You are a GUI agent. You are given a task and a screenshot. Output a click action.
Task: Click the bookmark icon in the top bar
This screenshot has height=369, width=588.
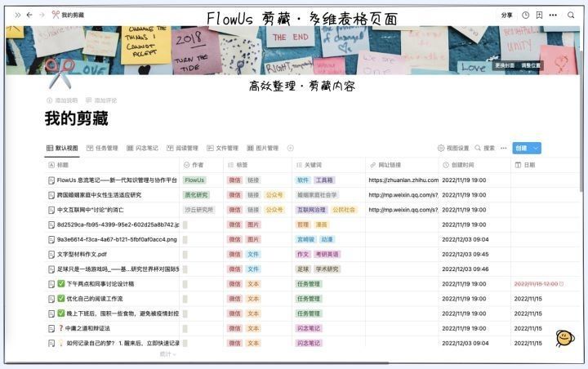point(539,15)
